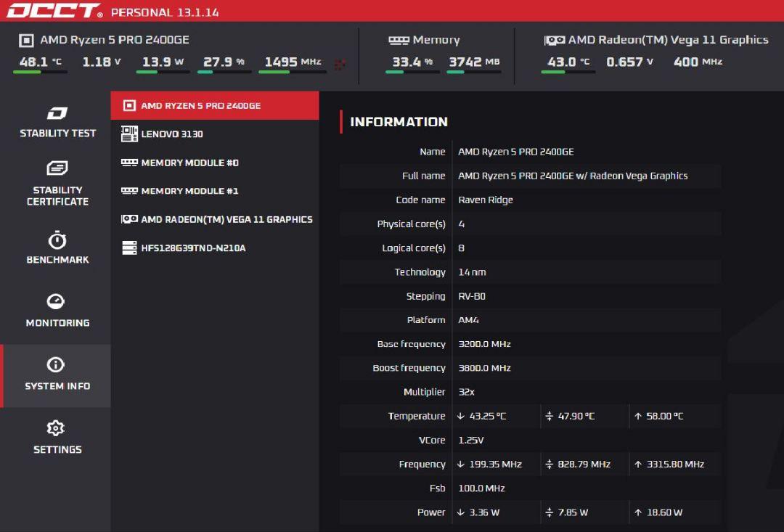Click the maximum frequency 3315.80 MHz

point(675,464)
